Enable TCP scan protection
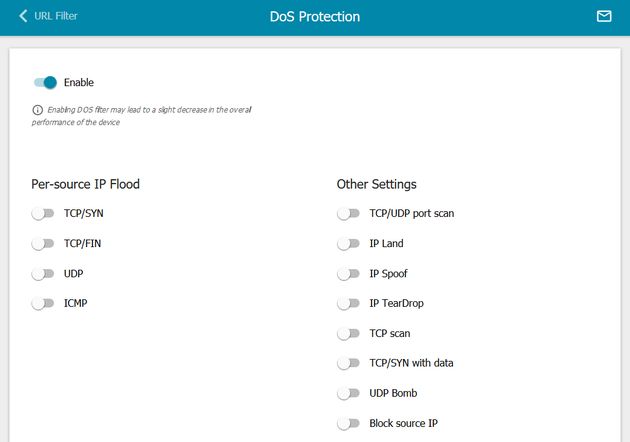This screenshot has width=630, height=442. point(348,334)
